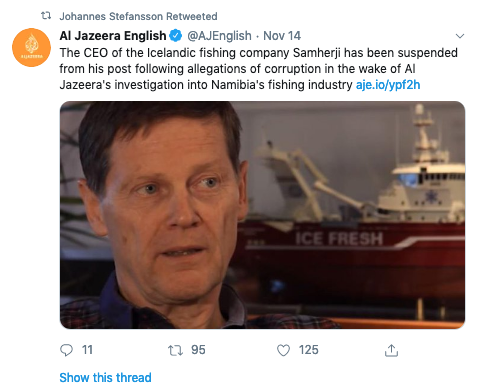The width and height of the screenshot is (478, 389).
Task: Open the Nov 14 timestamp link
Action: pyautogui.click(x=282, y=36)
